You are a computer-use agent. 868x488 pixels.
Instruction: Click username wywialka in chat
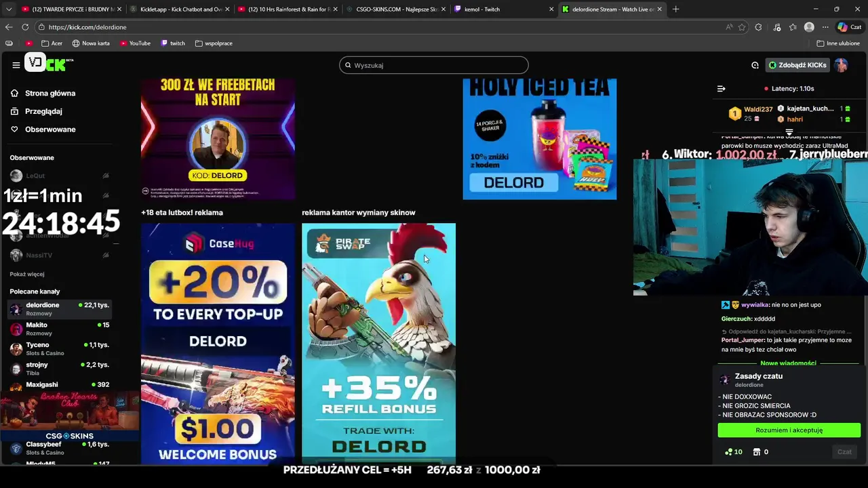pyautogui.click(x=755, y=305)
